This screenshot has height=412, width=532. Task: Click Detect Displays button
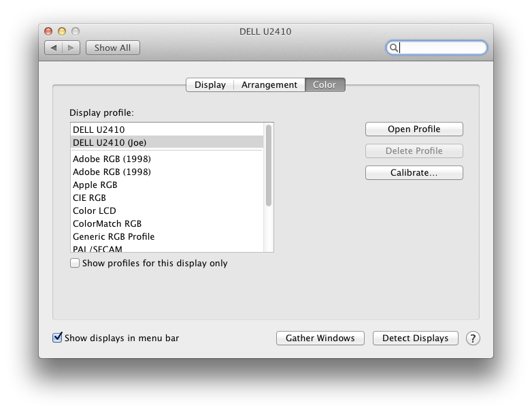415,338
